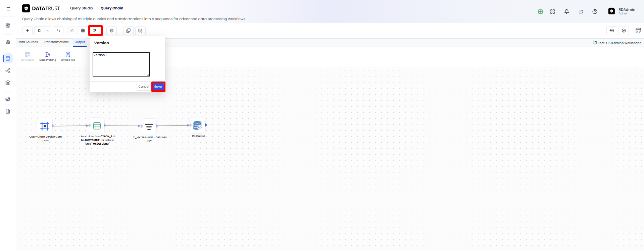Click the Root breadcrumb folder
644x250 pixels.
599,43
